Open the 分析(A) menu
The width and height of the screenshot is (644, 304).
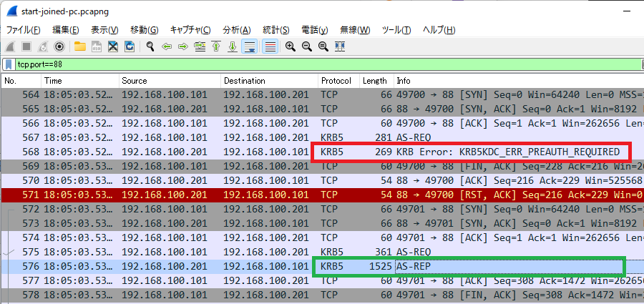(237, 30)
